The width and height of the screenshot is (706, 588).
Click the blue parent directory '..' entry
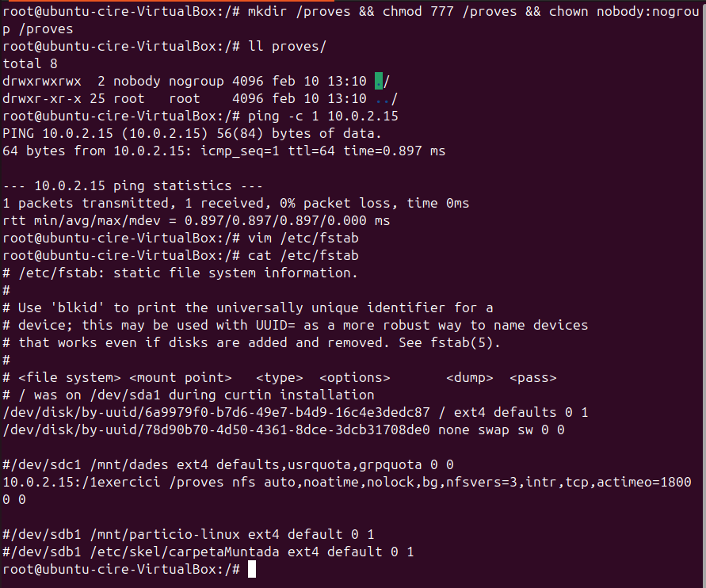pos(383,98)
